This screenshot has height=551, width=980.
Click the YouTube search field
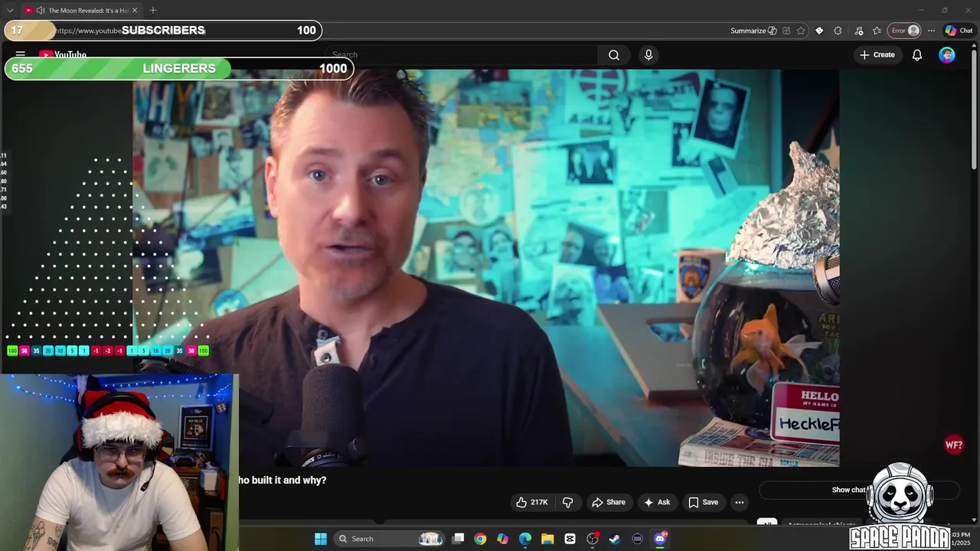point(462,55)
